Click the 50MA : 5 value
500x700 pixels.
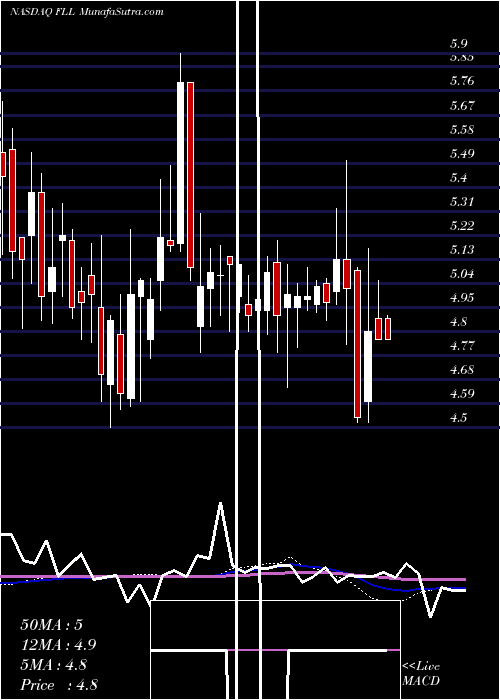point(52,625)
